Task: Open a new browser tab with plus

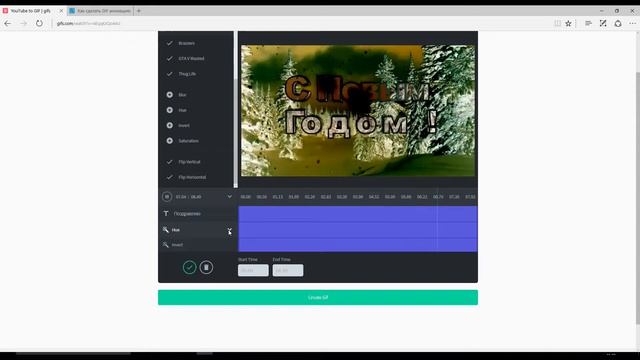Action: point(139,11)
